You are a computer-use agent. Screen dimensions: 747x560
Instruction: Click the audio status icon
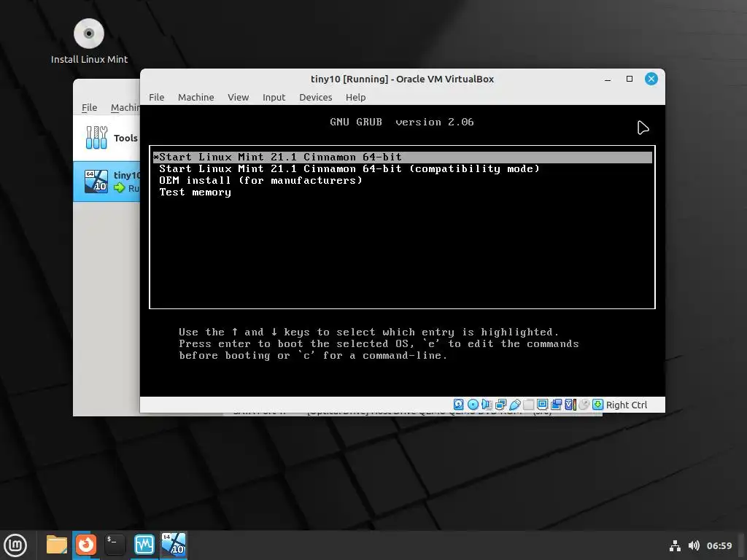click(x=487, y=405)
